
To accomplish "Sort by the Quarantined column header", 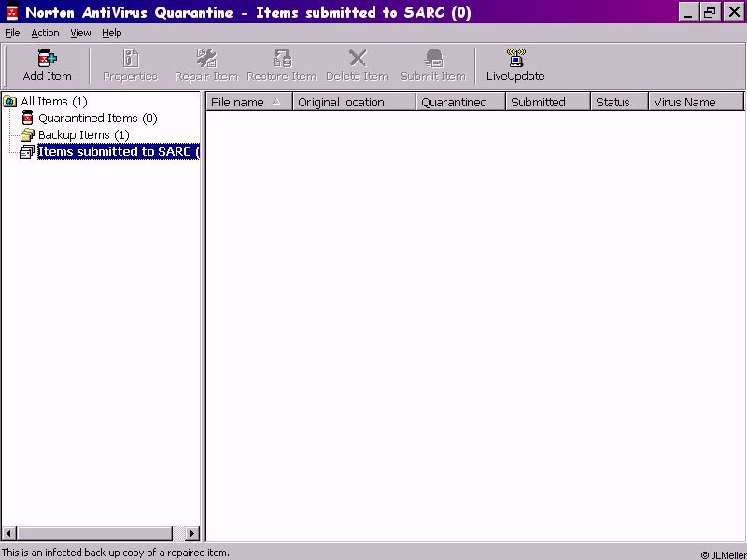I will pyautogui.click(x=460, y=102).
